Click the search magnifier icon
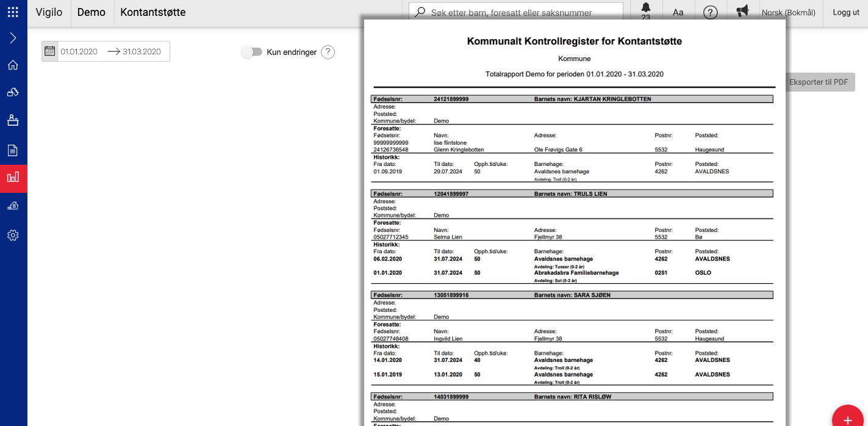 tap(420, 12)
